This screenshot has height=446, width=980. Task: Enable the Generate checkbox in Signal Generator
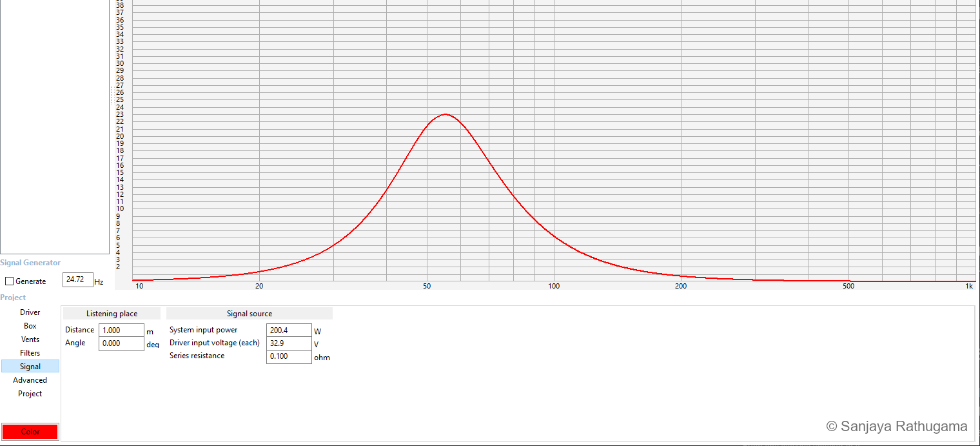pos(10,281)
